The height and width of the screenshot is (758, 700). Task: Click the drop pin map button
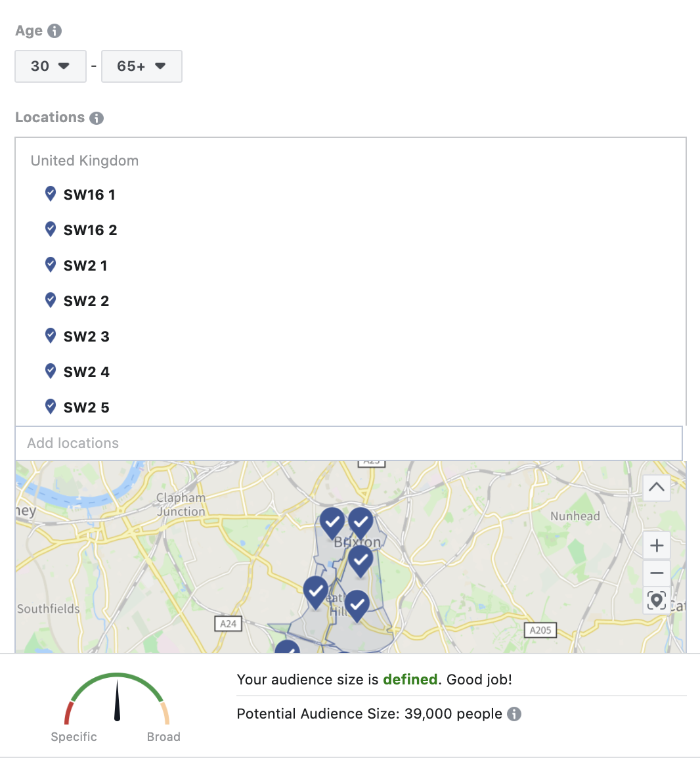coord(657,601)
